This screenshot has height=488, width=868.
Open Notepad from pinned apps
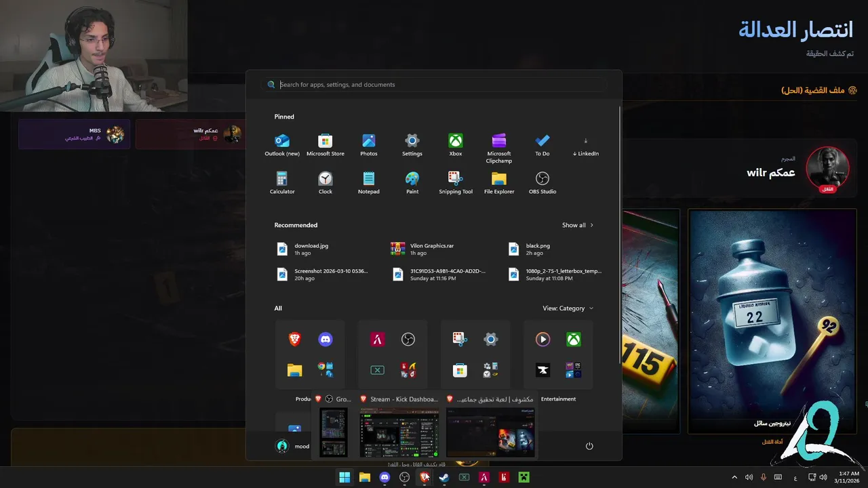click(x=369, y=183)
